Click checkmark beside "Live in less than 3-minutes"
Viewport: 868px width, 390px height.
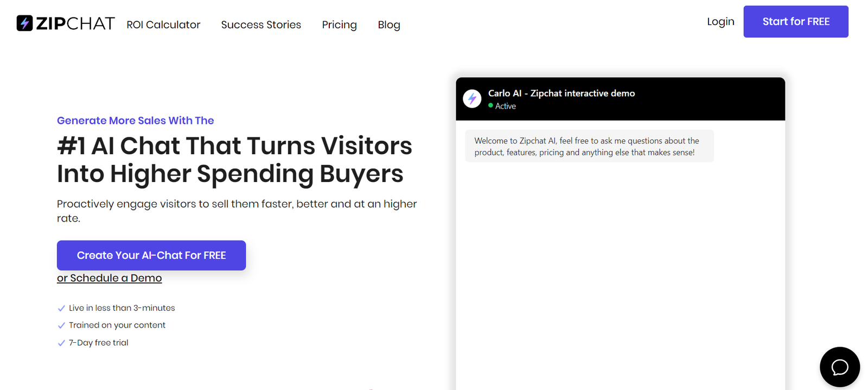(61, 309)
